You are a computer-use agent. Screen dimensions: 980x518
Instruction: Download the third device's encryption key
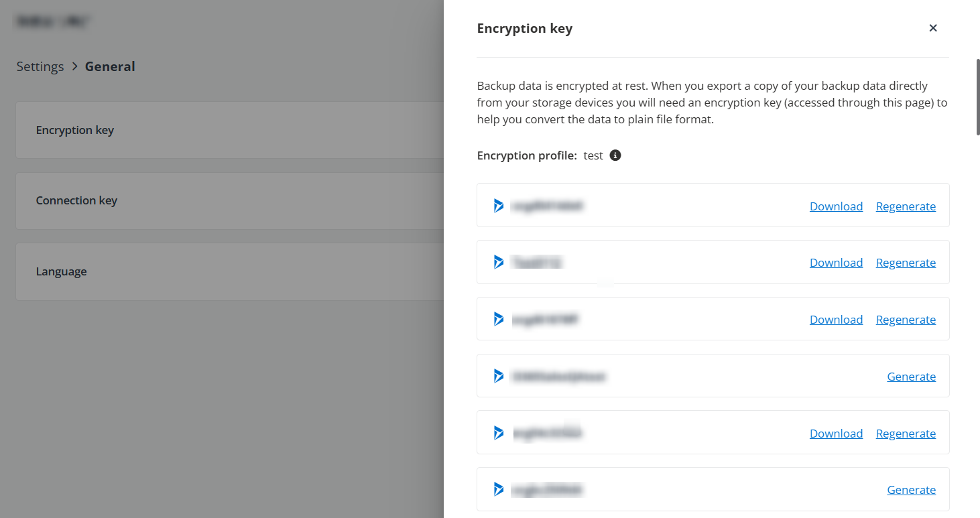[836, 319]
